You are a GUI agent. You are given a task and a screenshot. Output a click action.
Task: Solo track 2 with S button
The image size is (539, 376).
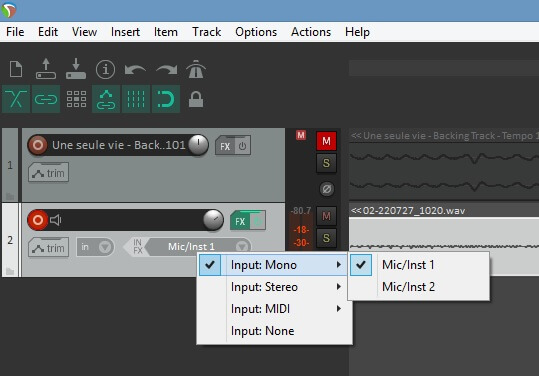tap(326, 238)
